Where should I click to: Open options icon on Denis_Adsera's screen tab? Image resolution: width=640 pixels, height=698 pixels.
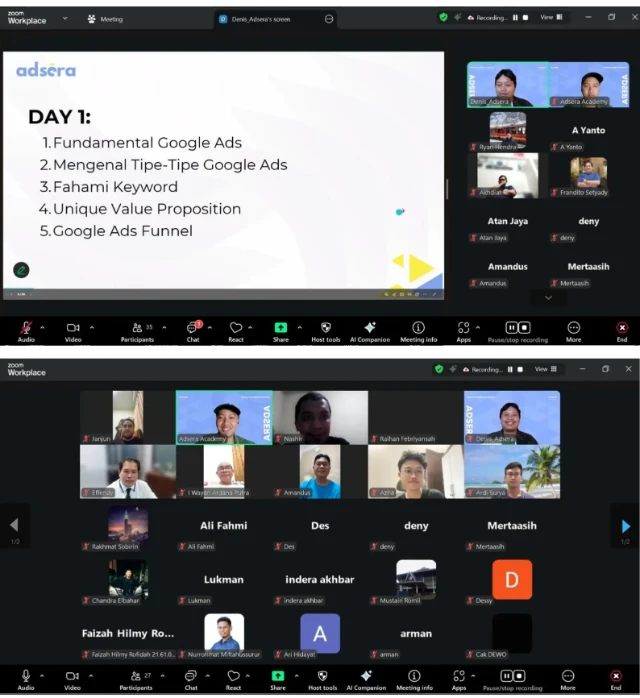tap(329, 19)
